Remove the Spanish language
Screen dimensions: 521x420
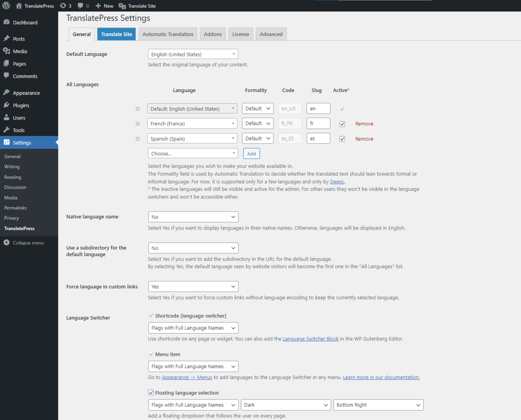(x=364, y=139)
